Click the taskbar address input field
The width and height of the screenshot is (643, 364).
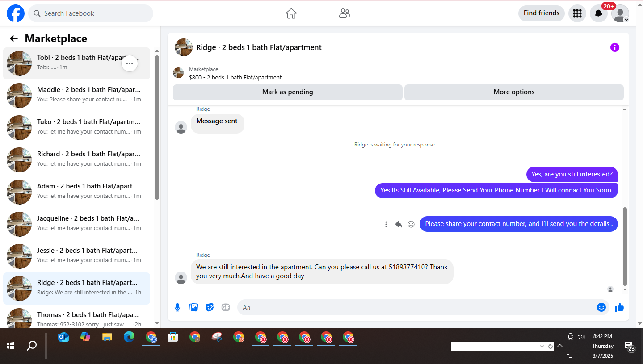[494, 346]
